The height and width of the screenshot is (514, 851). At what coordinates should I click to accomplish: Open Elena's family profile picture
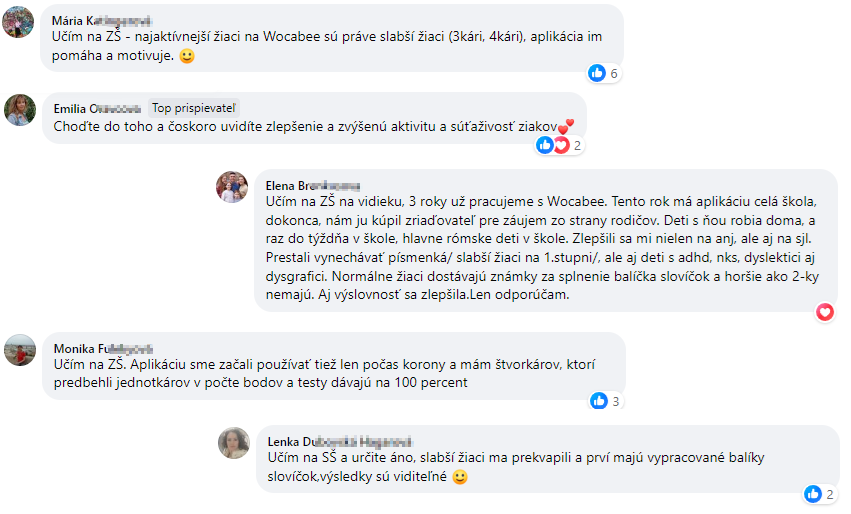(232, 187)
